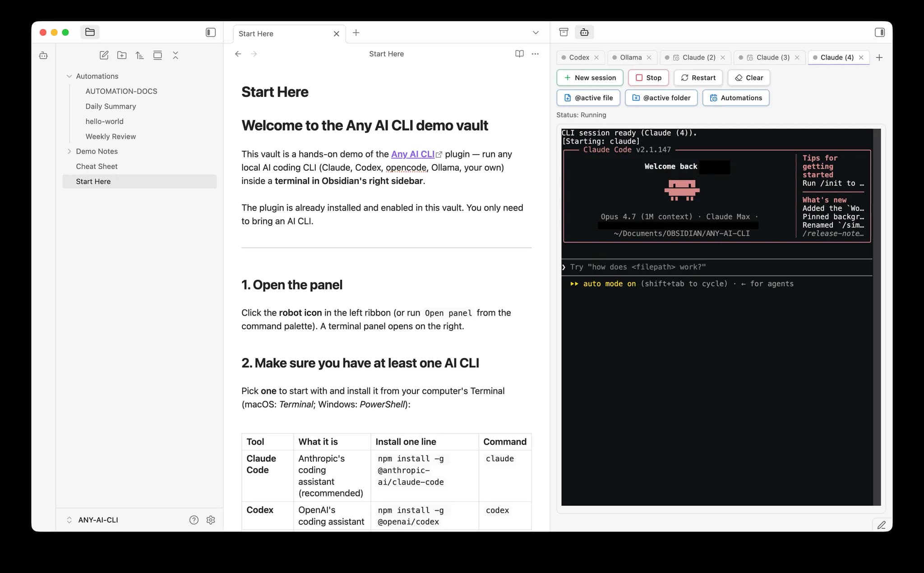Open the hello-world note

pyautogui.click(x=104, y=121)
